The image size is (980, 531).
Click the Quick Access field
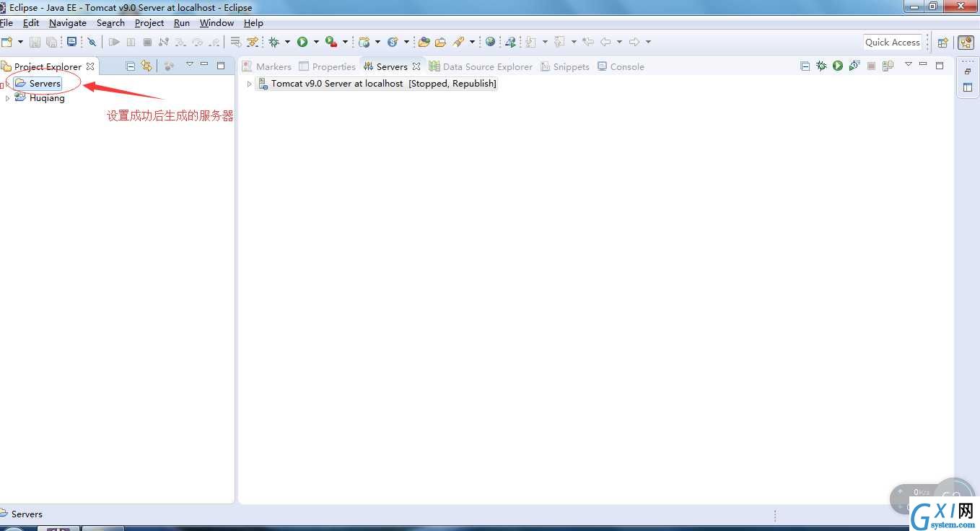(893, 42)
